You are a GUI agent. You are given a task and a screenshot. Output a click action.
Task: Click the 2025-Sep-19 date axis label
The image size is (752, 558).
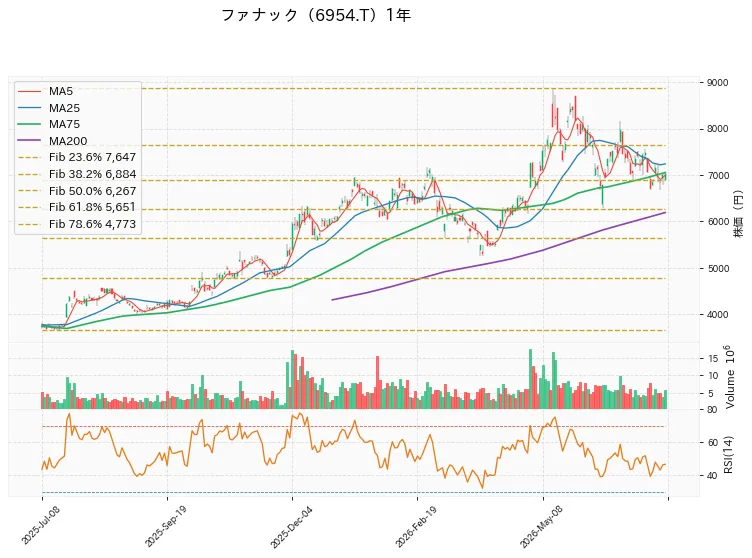coord(165,526)
